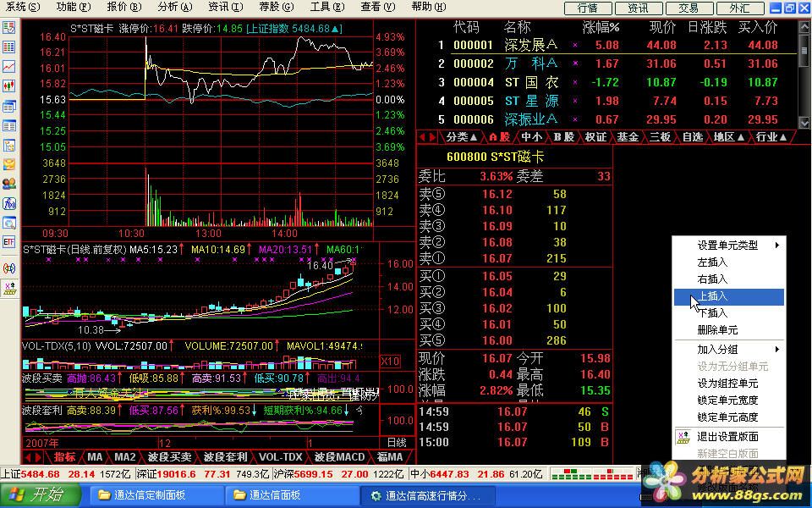This screenshot has height=508, width=812.
Task: Click right red arrow before 分类 tab
Action: (x=432, y=137)
